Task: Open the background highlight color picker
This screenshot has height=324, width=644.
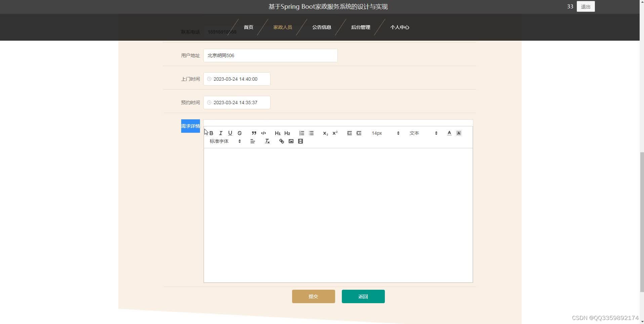Action: click(459, 133)
